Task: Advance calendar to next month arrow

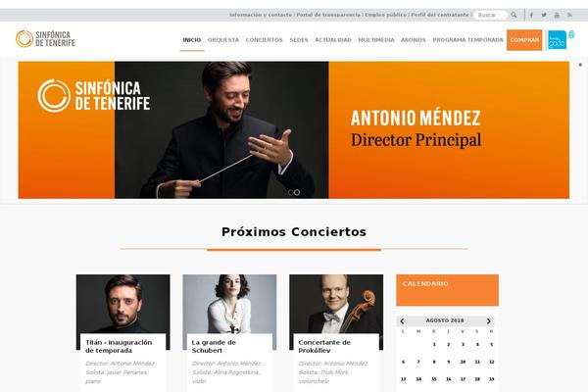Action: tap(489, 321)
